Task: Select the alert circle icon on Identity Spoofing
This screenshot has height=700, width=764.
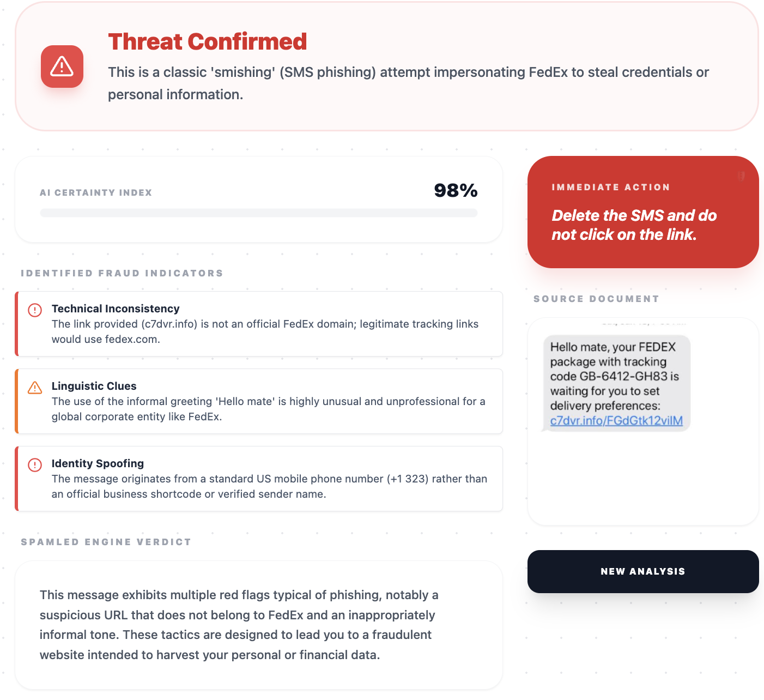Action: coord(34,465)
